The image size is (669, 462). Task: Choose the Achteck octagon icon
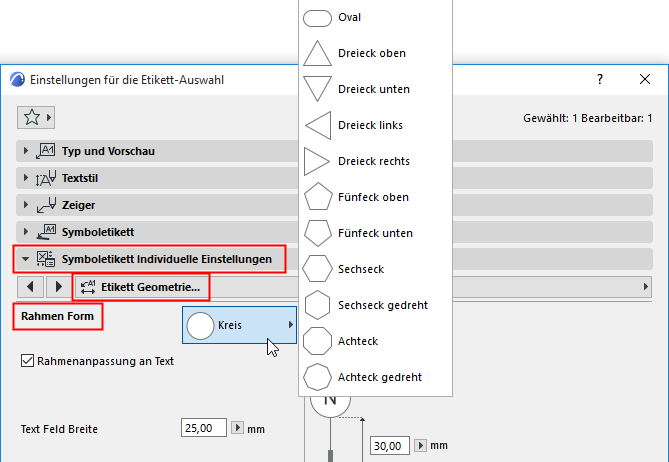coord(317,341)
